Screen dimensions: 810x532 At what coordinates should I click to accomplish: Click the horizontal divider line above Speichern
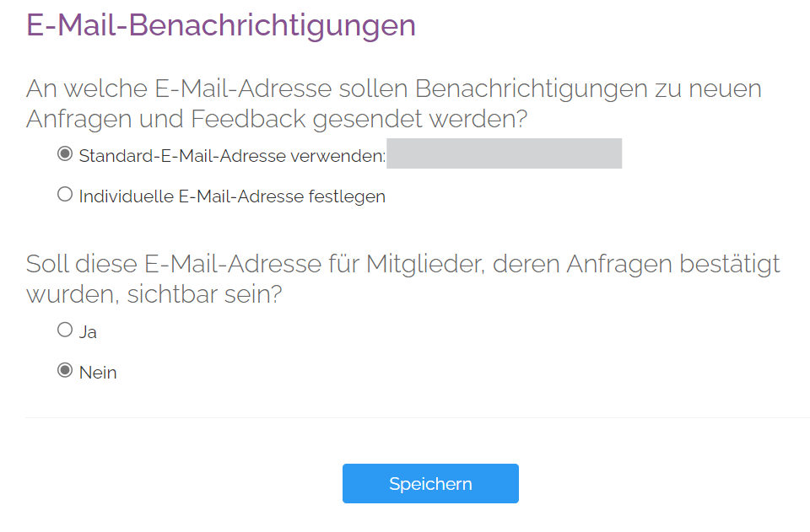tap(417, 417)
